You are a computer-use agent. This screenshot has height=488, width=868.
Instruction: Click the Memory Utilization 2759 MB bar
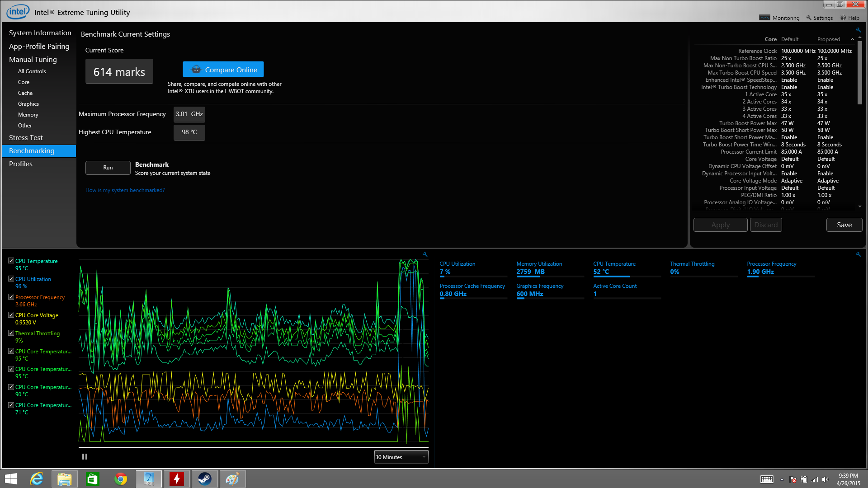550,276
